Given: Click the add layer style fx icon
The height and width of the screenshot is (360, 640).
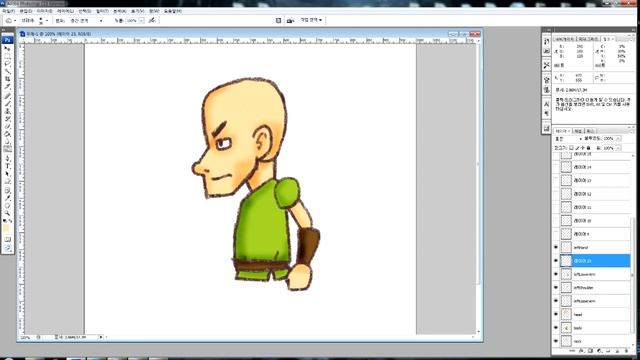Looking at the screenshot, I should 581,351.
